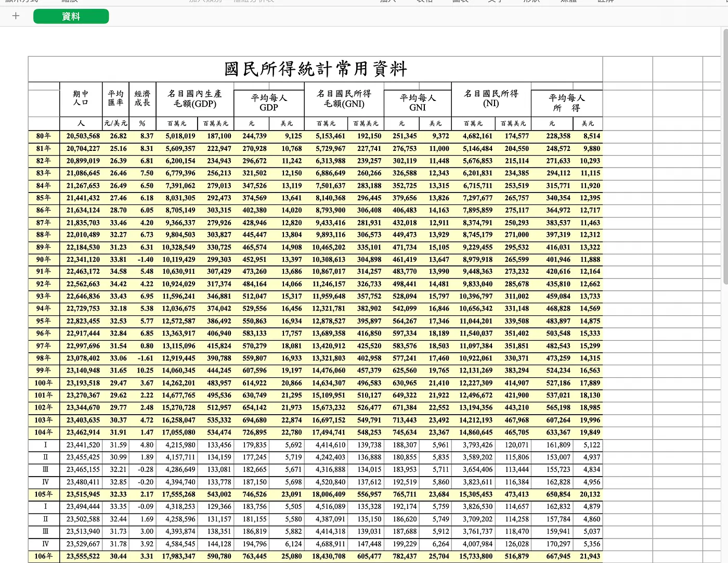This screenshot has width=728, height=563.
Task: Select row label 106年
Action: point(44,556)
